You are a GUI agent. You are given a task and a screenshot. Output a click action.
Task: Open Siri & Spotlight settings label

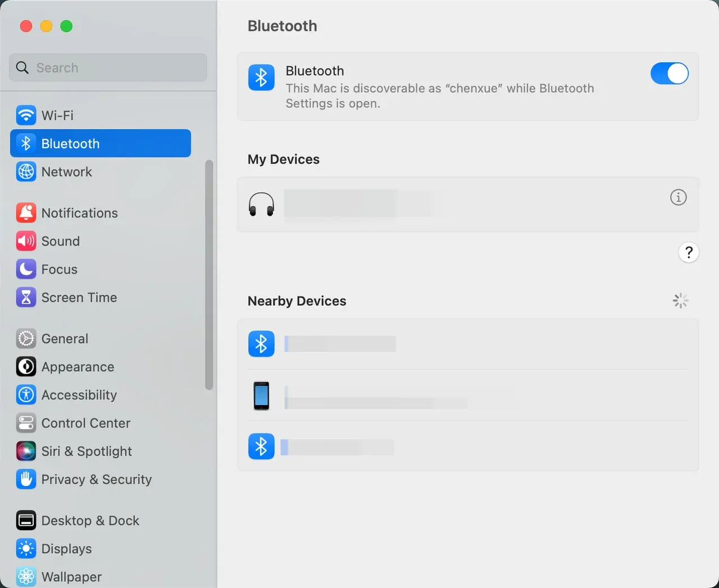click(x=87, y=451)
